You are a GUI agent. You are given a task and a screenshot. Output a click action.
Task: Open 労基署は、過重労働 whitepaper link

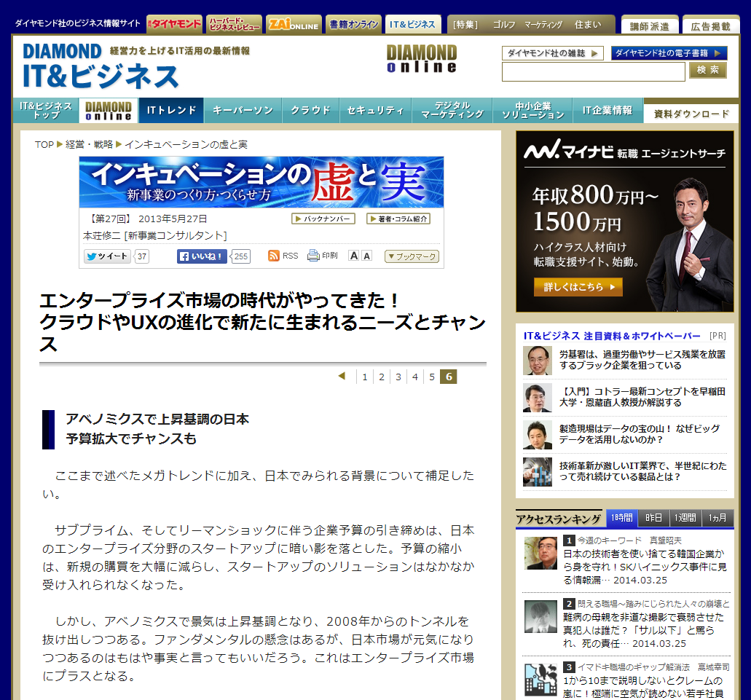[642, 360]
